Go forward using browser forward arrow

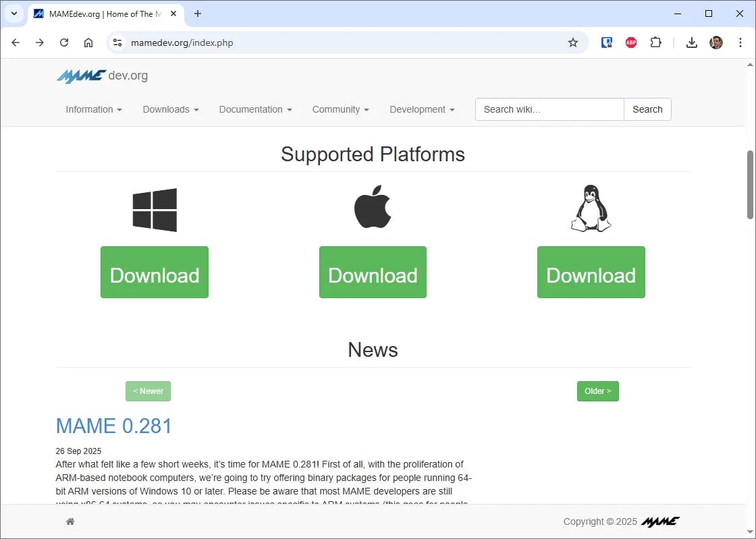(x=40, y=43)
